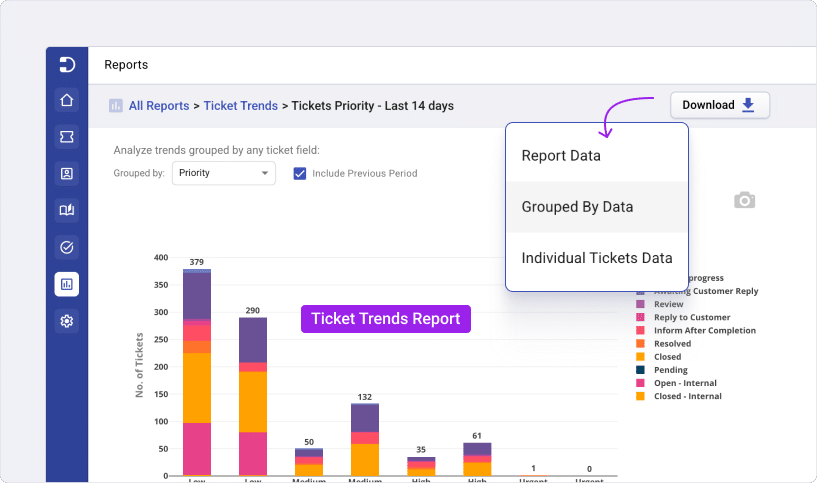Click the bar labeled 50

(x=309, y=462)
